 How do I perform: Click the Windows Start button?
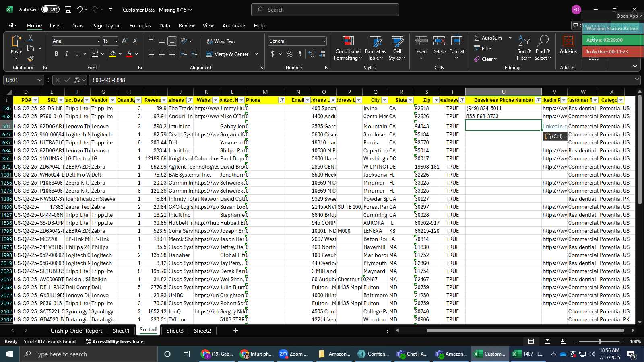(x=10, y=354)
